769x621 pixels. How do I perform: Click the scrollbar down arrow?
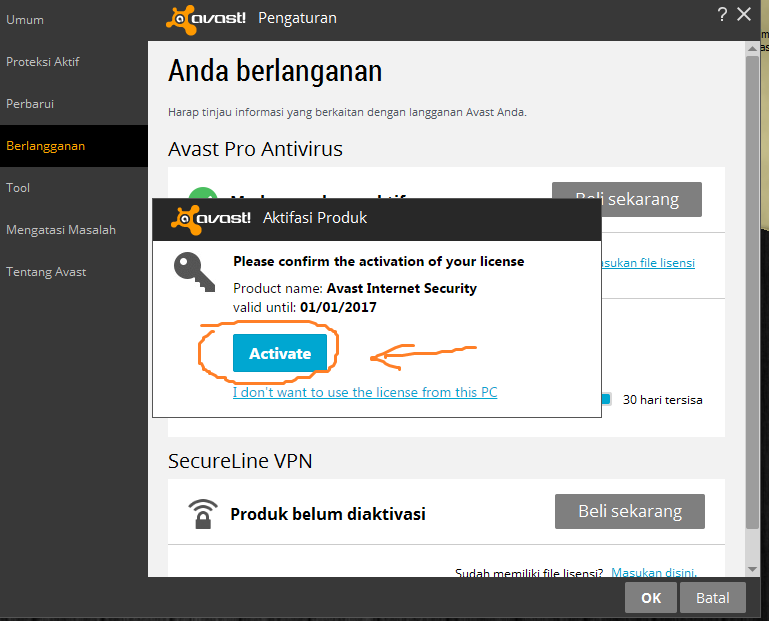click(752, 569)
